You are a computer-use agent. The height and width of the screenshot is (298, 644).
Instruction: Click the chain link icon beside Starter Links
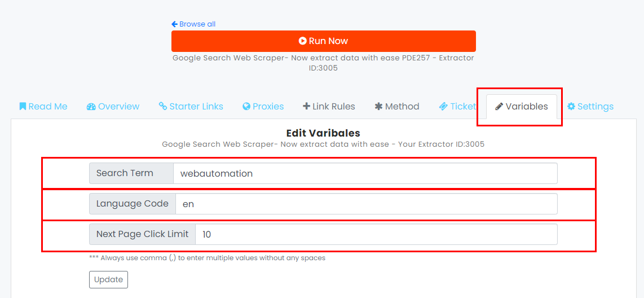coord(162,107)
